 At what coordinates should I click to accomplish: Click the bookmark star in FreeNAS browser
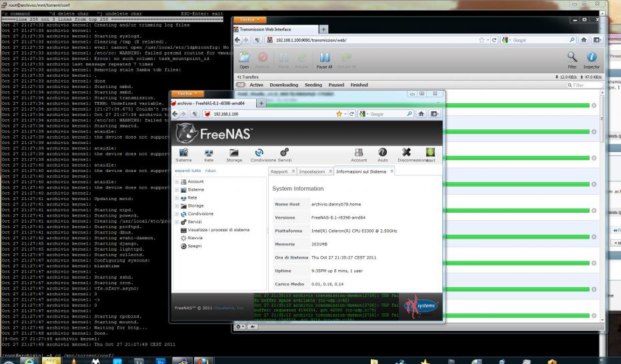(x=339, y=114)
